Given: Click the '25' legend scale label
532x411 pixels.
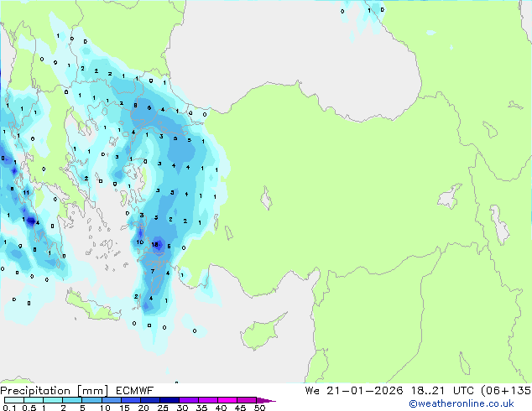Looking at the screenshot, I should [163, 408].
